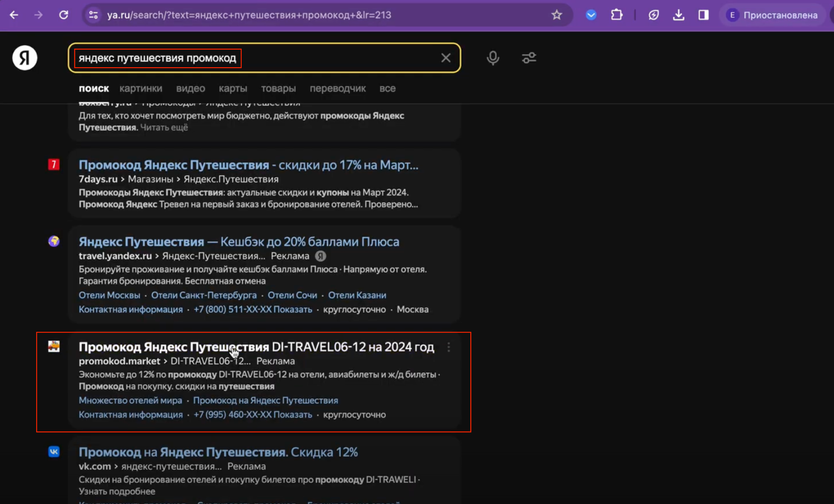Open the three-dot menu on promokod.market result

click(449, 347)
